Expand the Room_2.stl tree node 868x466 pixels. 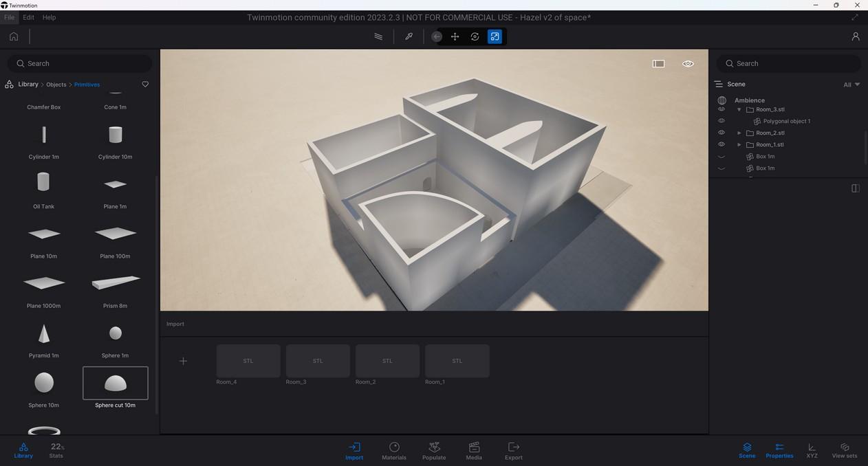739,133
